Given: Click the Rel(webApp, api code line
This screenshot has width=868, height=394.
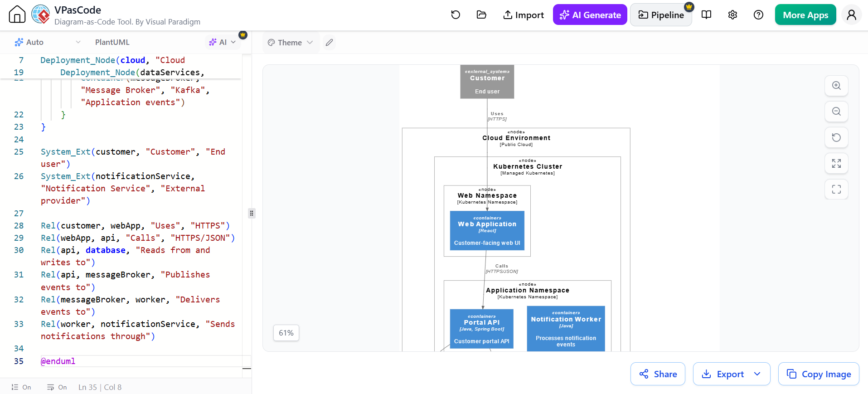Looking at the screenshot, I should [138, 238].
